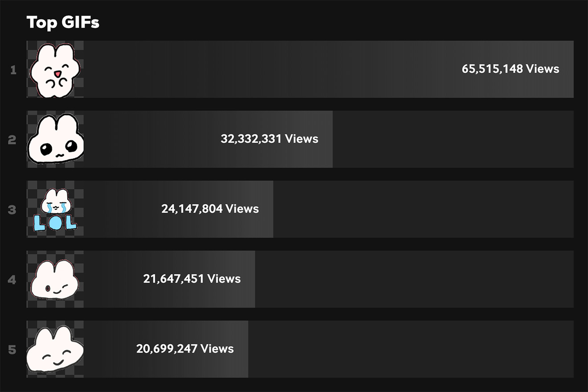Viewport: 588px width, 392px height.
Task: Click the unfilled part of the second bar
Action: tap(453, 139)
